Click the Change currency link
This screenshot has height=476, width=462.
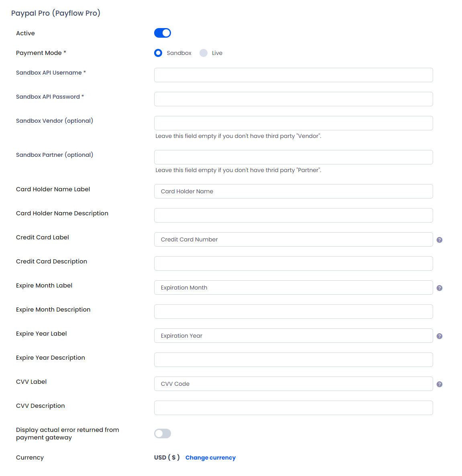pyautogui.click(x=210, y=458)
